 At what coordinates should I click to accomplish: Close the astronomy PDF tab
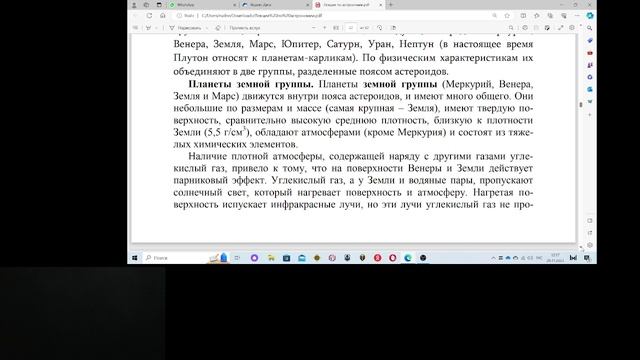click(x=380, y=5)
